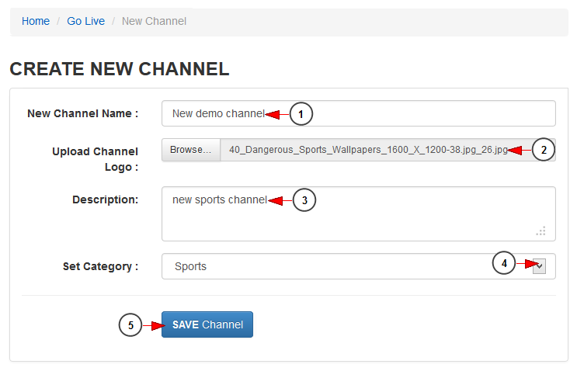Click the numbered circle 4 marker
The image size is (577, 392).
(504, 263)
